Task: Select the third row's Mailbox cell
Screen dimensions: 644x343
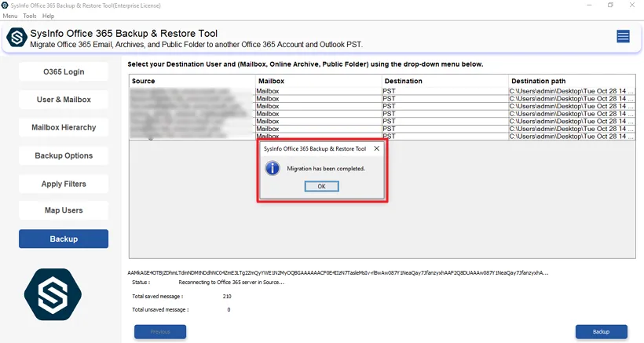Action: click(x=318, y=106)
